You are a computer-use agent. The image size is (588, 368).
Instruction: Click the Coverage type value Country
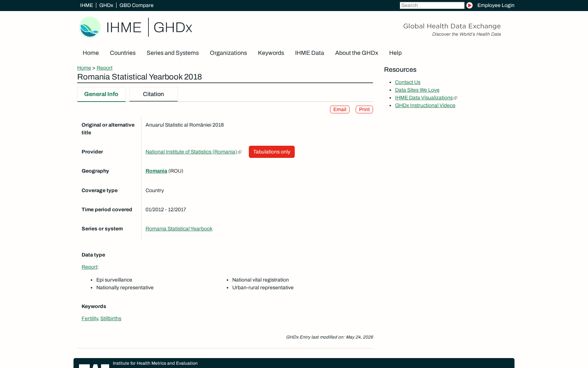pyautogui.click(x=155, y=190)
